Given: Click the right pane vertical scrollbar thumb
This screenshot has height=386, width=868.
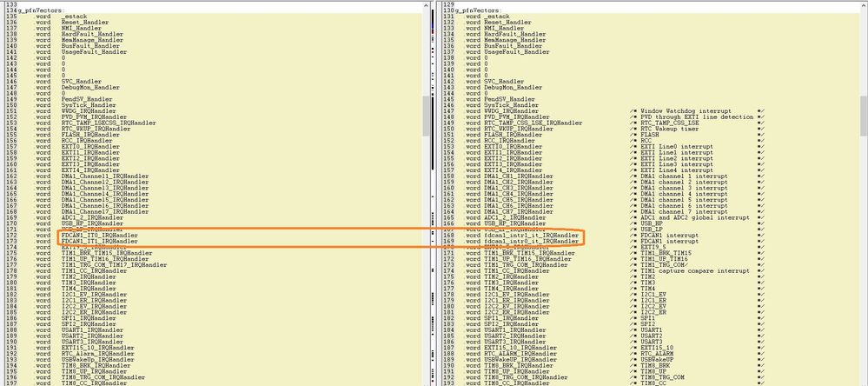Looking at the screenshot, I should click(865, 116).
